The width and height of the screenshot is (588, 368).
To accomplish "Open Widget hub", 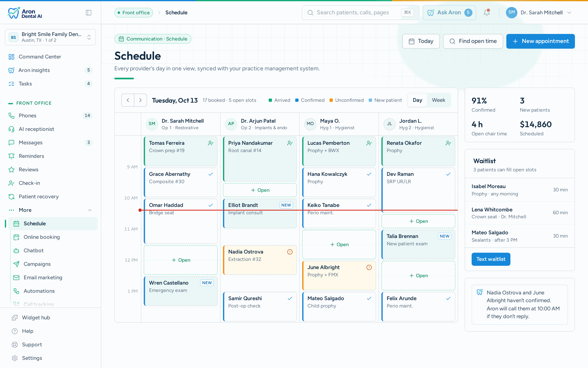I will coord(51,318).
